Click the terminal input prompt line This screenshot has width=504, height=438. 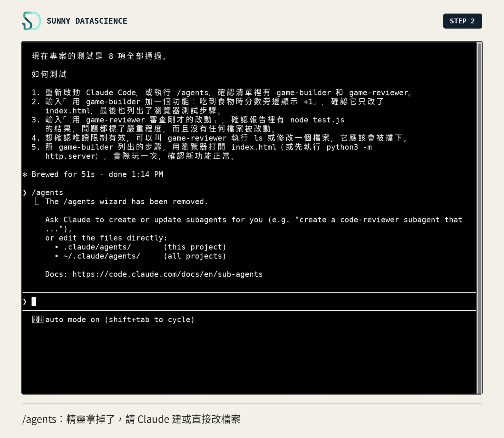pos(249,302)
